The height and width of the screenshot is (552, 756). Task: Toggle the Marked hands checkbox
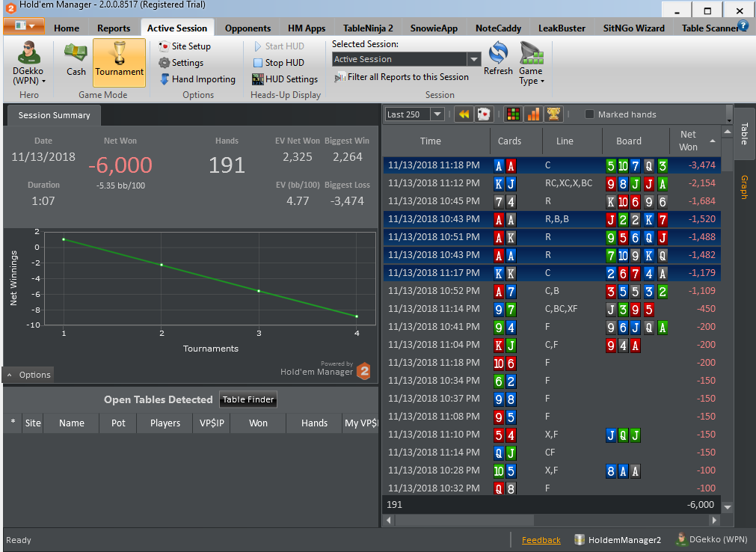589,114
